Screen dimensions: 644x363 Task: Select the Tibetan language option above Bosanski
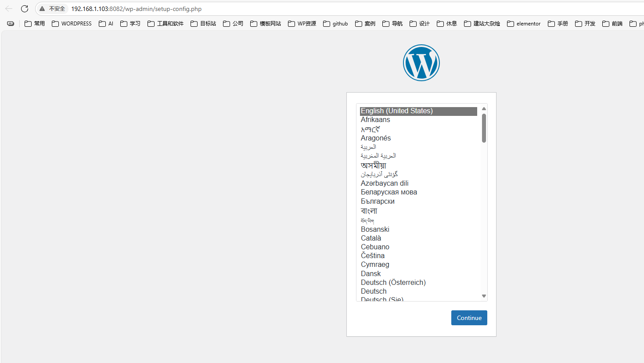(418, 220)
